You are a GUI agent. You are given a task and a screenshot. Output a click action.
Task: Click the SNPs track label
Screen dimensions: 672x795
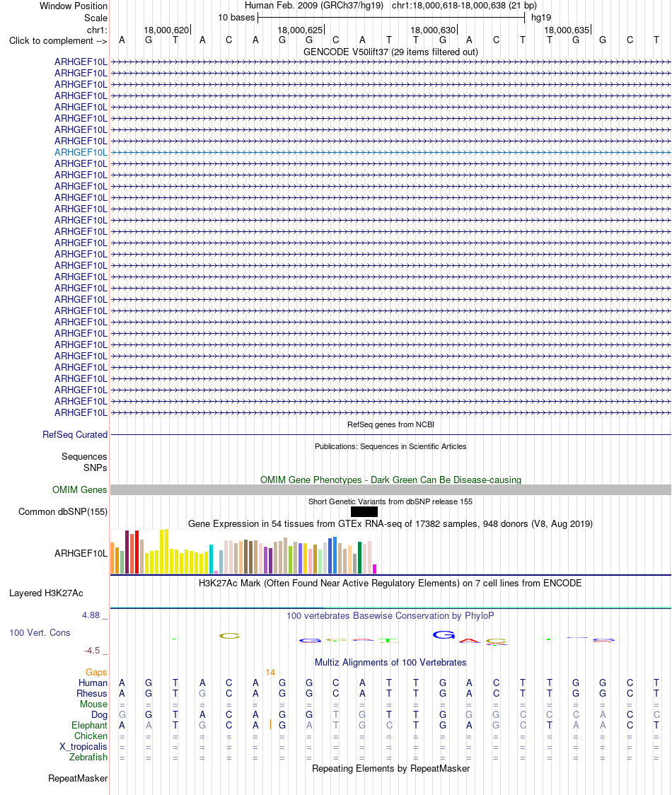(x=95, y=468)
